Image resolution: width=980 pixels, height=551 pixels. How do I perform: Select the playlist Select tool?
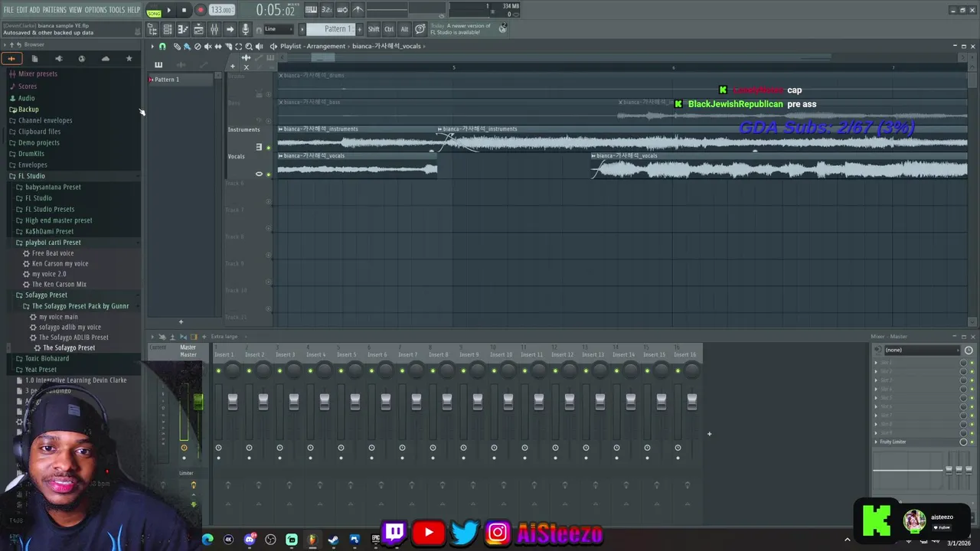point(238,46)
